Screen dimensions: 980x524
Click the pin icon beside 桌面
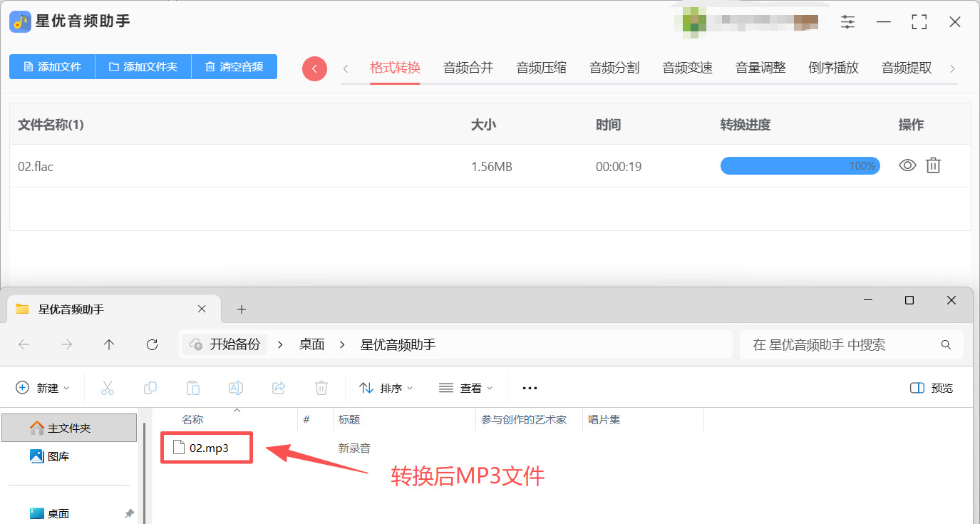[x=129, y=513]
